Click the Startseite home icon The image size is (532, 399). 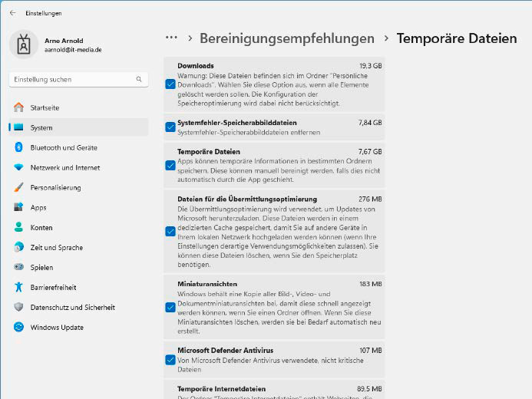[18, 107]
